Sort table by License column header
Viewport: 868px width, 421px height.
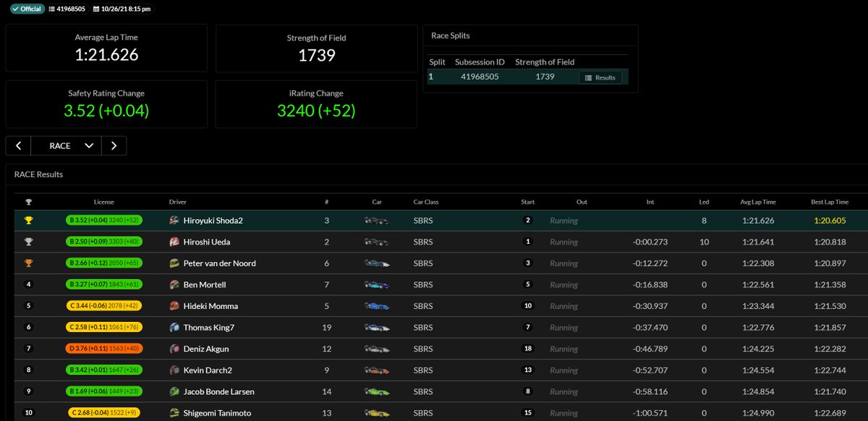coord(103,203)
